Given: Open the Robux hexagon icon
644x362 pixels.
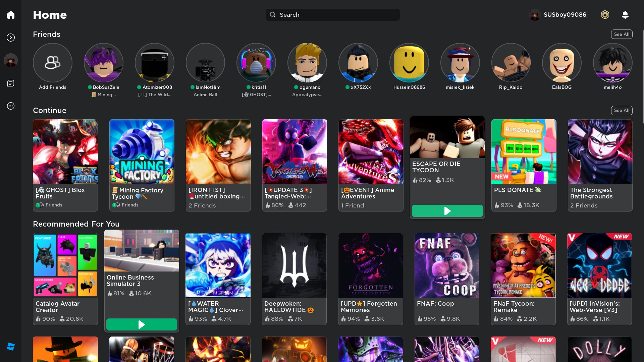Looking at the screenshot, I should click(605, 15).
